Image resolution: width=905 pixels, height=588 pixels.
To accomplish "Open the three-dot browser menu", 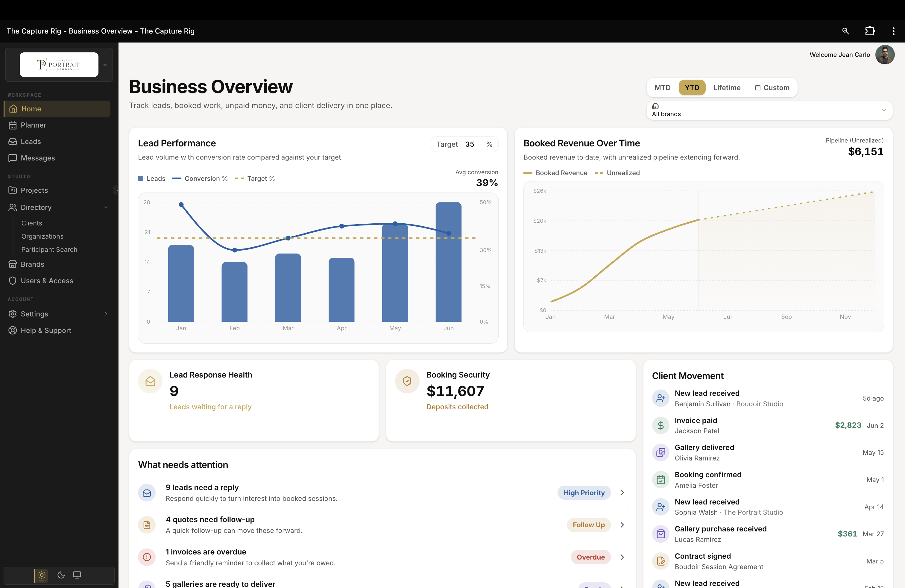I will [893, 31].
